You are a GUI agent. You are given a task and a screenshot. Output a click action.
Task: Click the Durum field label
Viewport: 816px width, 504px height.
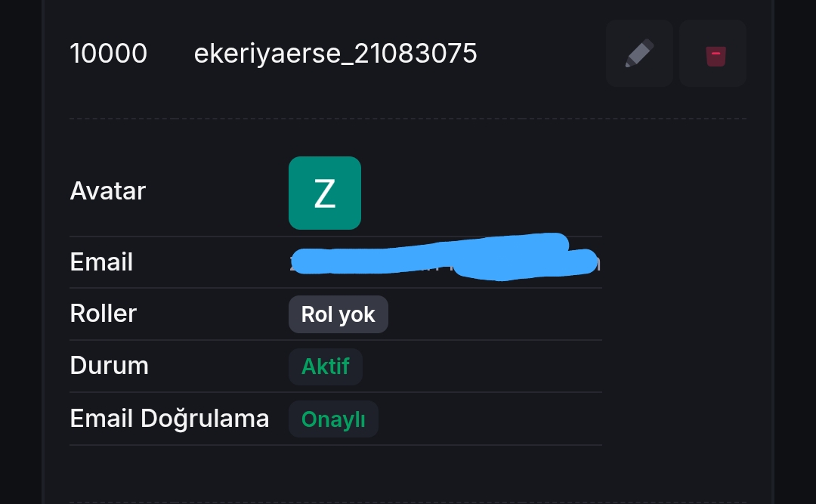pyautogui.click(x=110, y=366)
